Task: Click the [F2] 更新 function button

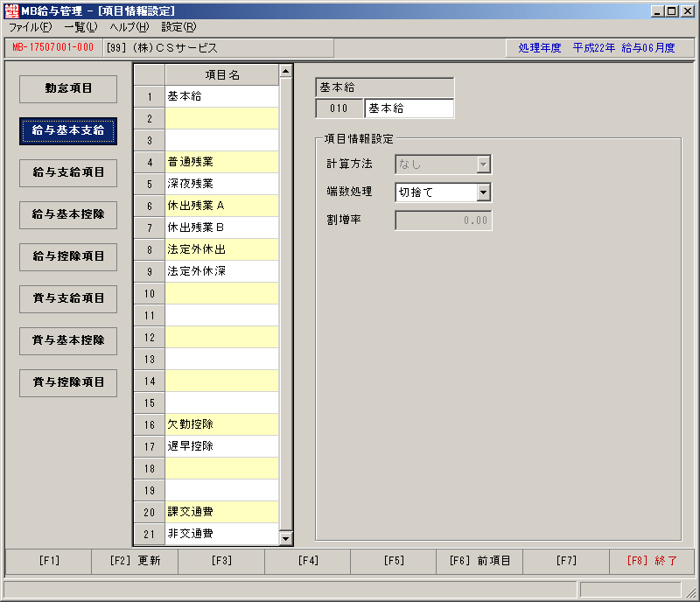Action: coord(135,561)
